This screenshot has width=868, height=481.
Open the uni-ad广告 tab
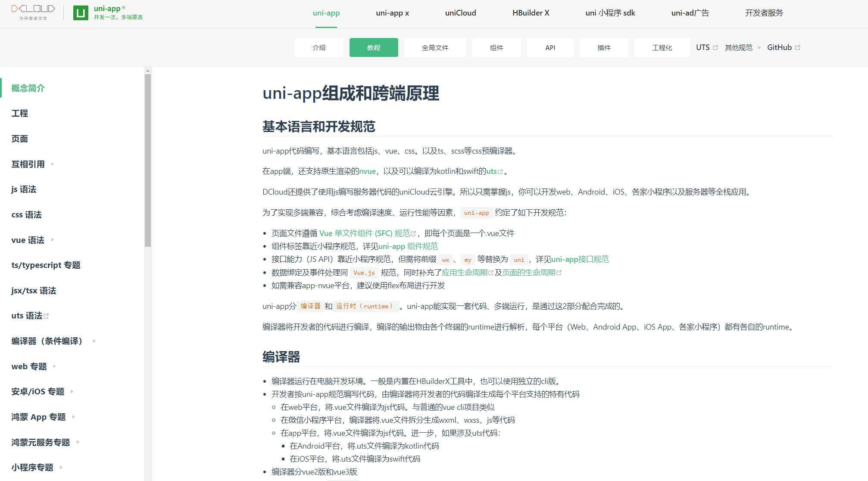tap(690, 13)
